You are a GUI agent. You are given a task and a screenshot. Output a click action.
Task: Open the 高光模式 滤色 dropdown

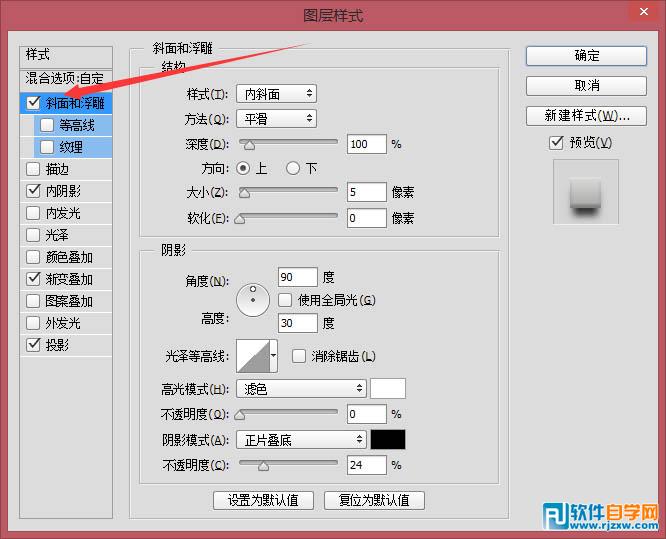point(301,388)
